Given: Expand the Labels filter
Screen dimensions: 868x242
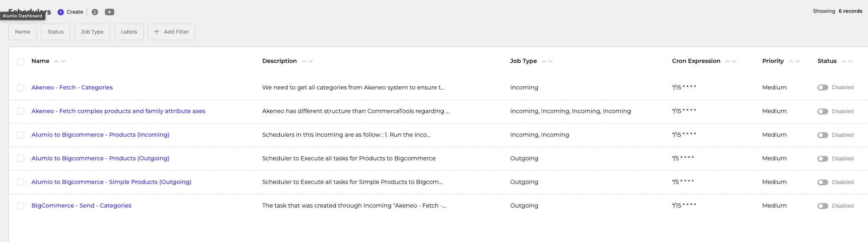Looking at the screenshot, I should pyautogui.click(x=129, y=32).
